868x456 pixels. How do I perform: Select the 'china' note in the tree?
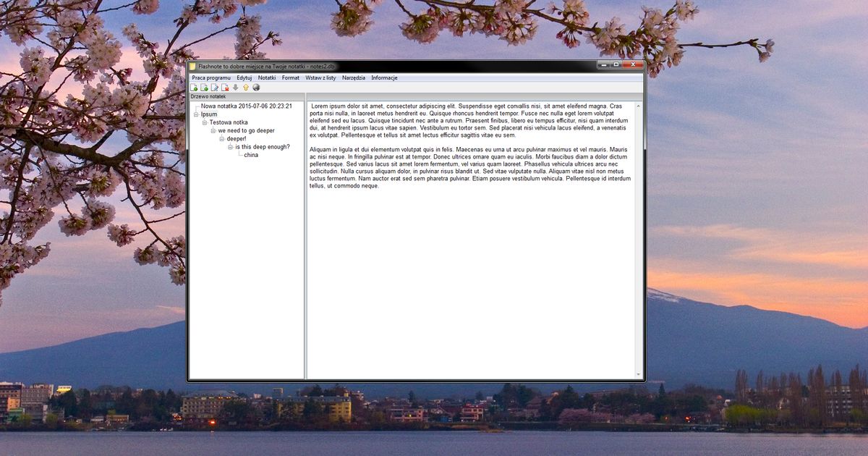pyautogui.click(x=252, y=155)
